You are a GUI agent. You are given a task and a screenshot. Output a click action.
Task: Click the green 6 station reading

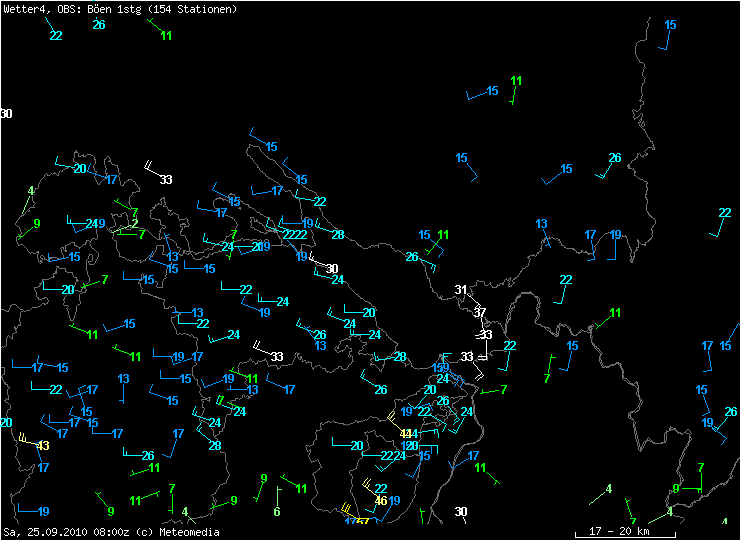click(x=277, y=512)
